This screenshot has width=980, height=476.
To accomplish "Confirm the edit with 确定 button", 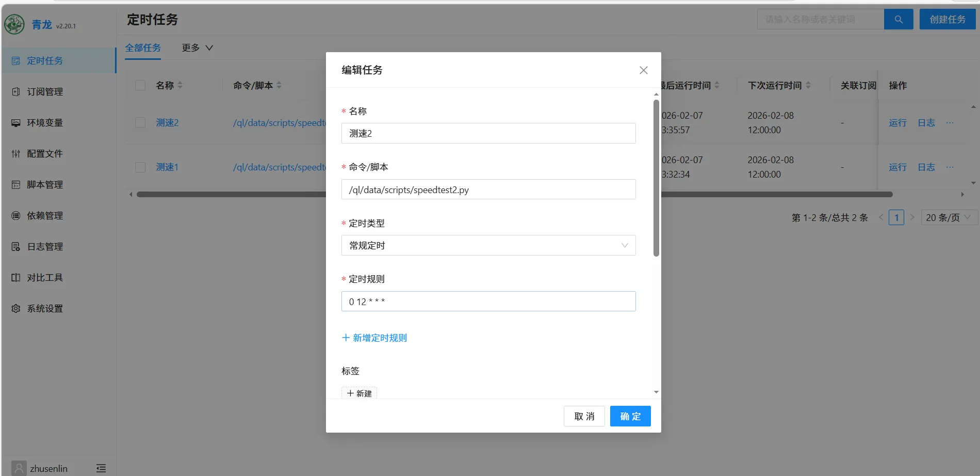I will [630, 416].
